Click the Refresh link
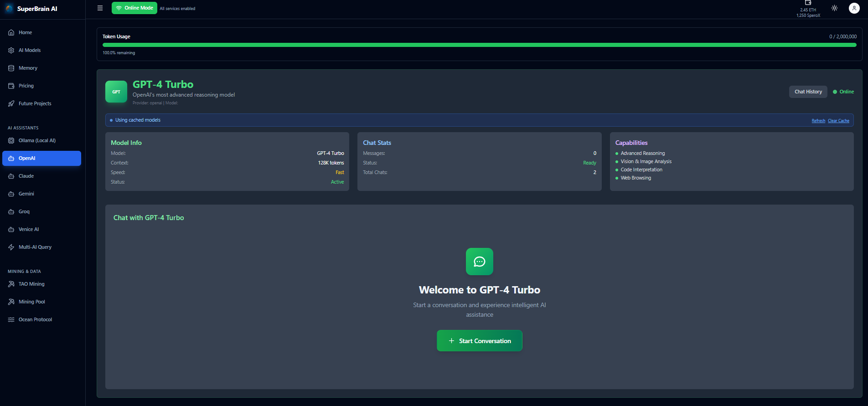This screenshot has height=406, width=868. (818, 121)
